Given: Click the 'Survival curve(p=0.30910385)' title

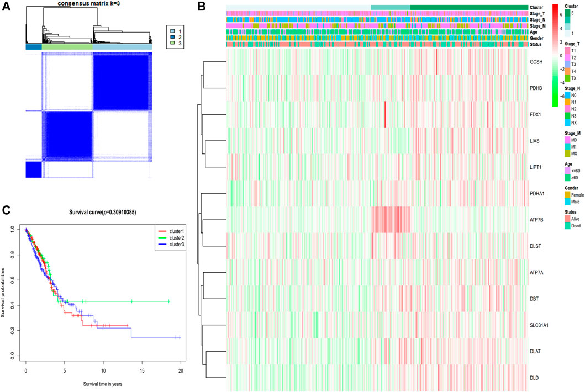Looking at the screenshot, I should point(103,212).
